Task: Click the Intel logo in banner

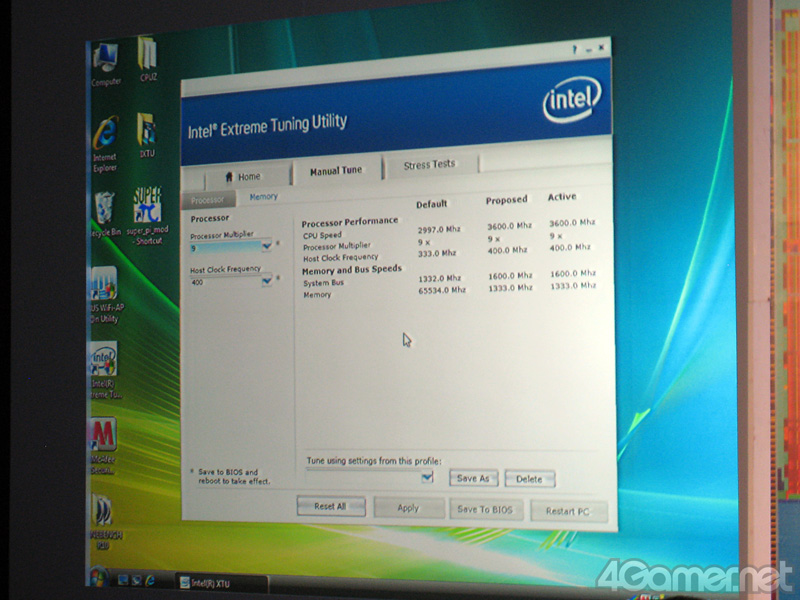Action: coord(572,99)
